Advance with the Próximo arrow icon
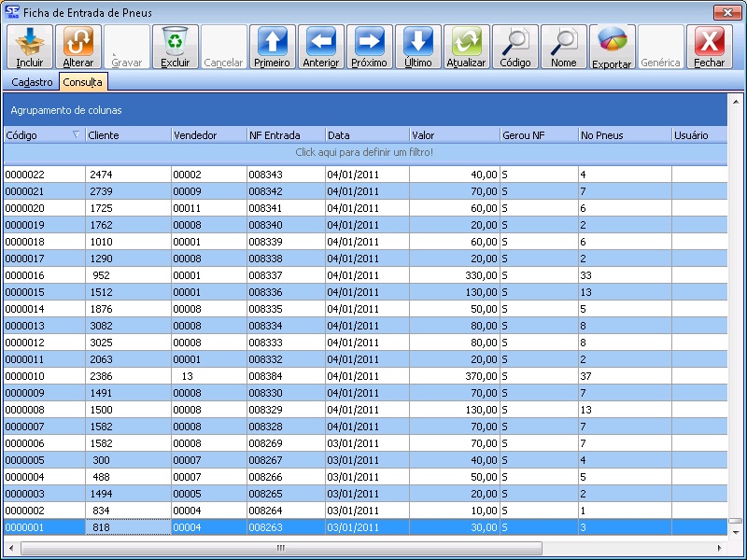Screen dimensions: 747x560 pos(370,47)
